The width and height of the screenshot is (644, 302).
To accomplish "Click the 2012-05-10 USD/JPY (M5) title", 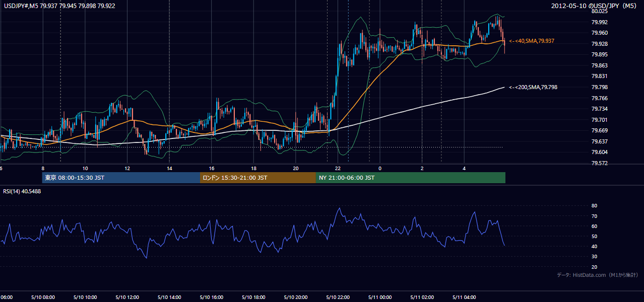I will [595, 6].
